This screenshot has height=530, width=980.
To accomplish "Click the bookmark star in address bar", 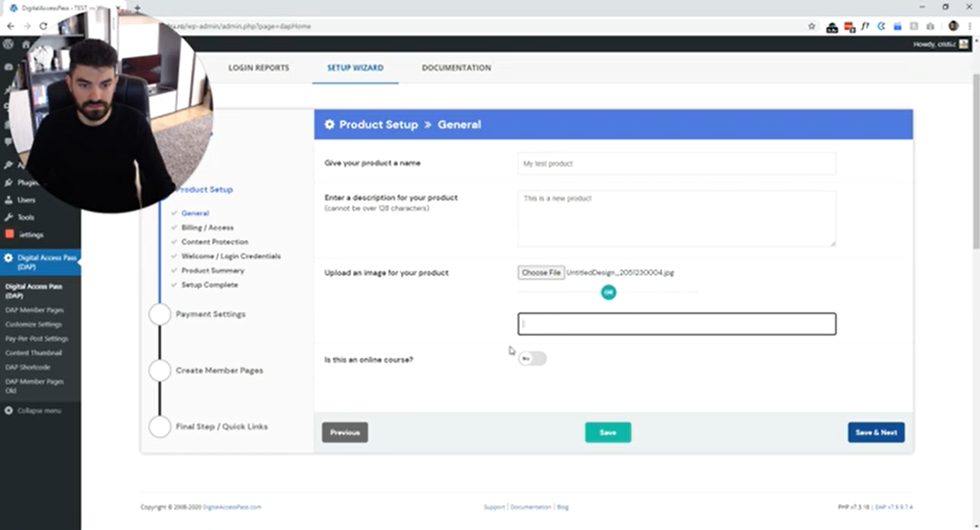I will pyautogui.click(x=811, y=26).
